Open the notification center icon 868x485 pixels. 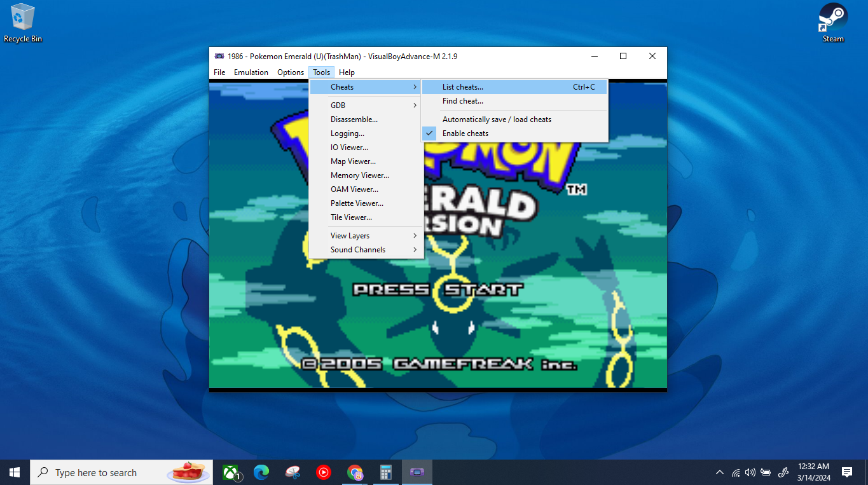tap(847, 472)
